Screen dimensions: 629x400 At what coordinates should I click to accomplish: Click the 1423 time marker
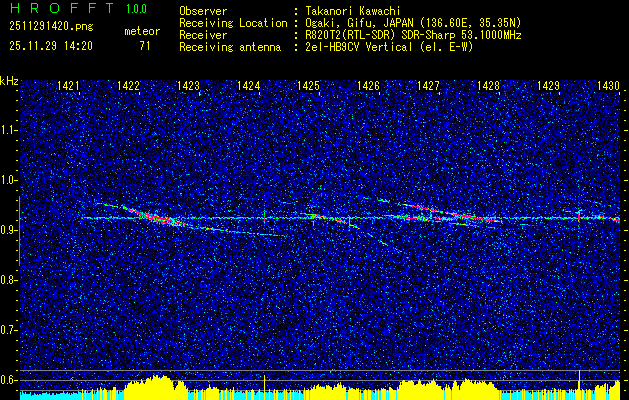click(189, 85)
